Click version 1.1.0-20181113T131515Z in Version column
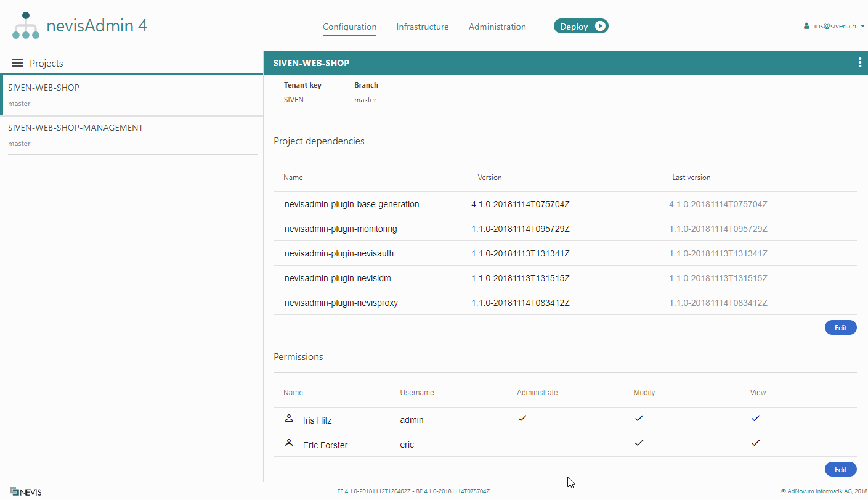This screenshot has width=868, height=500. 521,278
